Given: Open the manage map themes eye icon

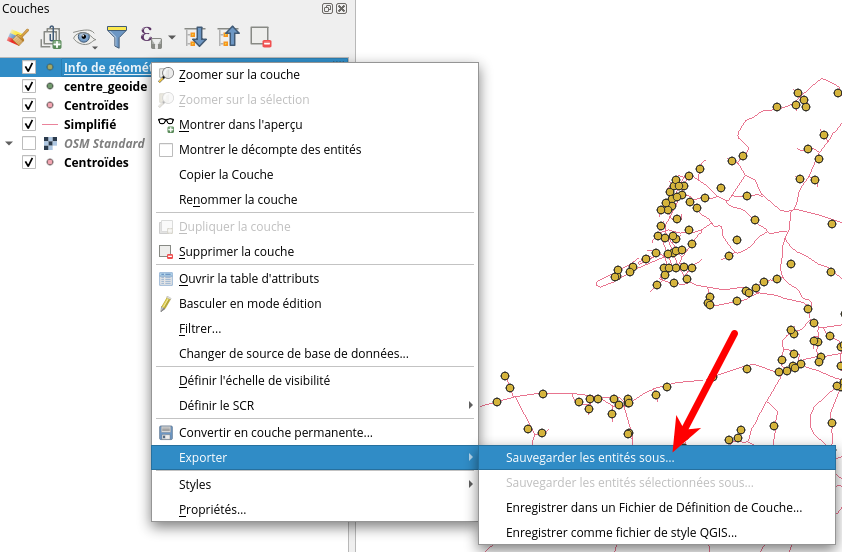Looking at the screenshot, I should coord(84,38).
